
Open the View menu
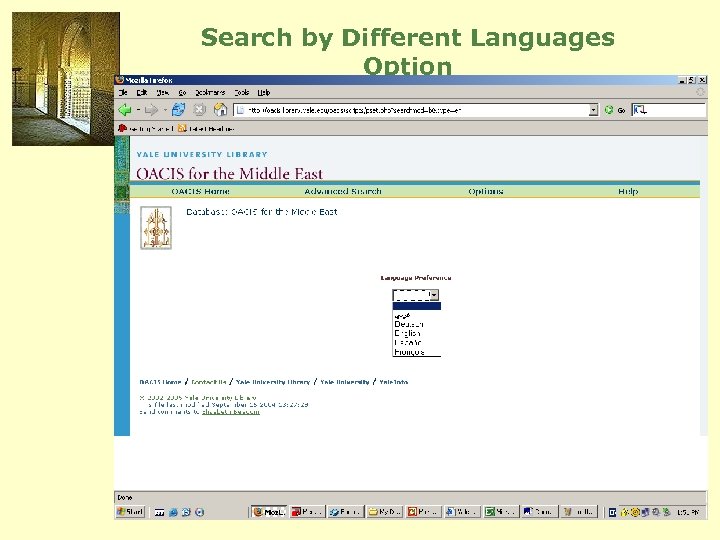[x=163, y=92]
